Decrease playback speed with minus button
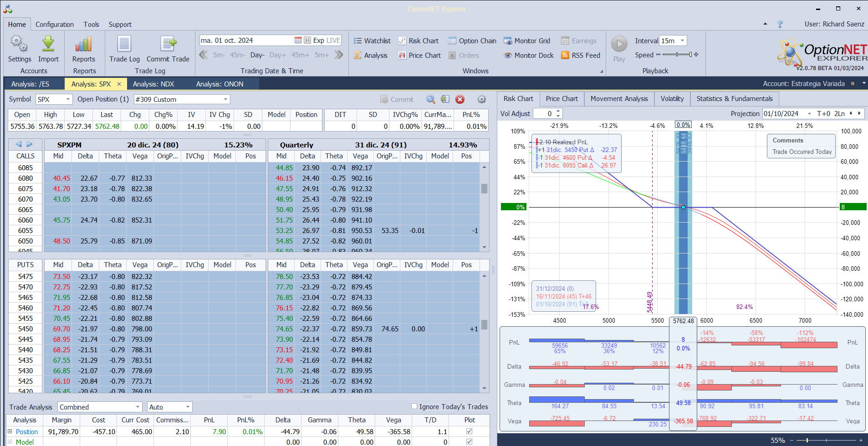The width and height of the screenshot is (868, 446). click(658, 55)
